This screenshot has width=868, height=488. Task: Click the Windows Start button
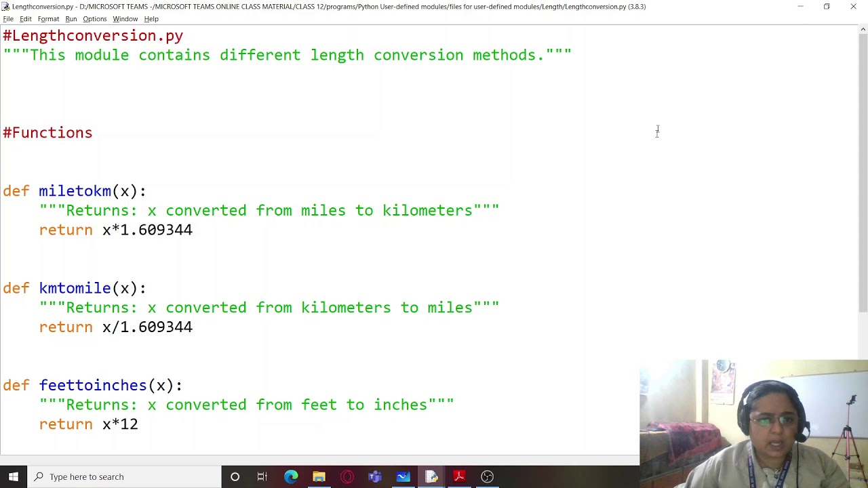14,476
